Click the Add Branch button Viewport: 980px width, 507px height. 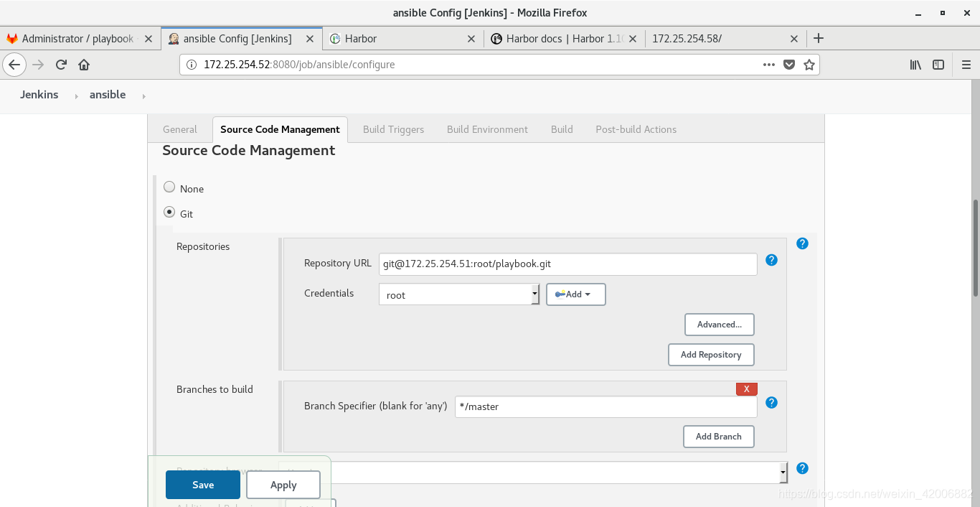(718, 437)
